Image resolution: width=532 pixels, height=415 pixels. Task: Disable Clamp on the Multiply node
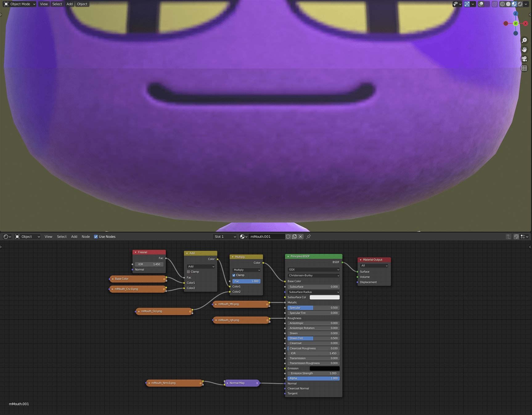[234, 275]
